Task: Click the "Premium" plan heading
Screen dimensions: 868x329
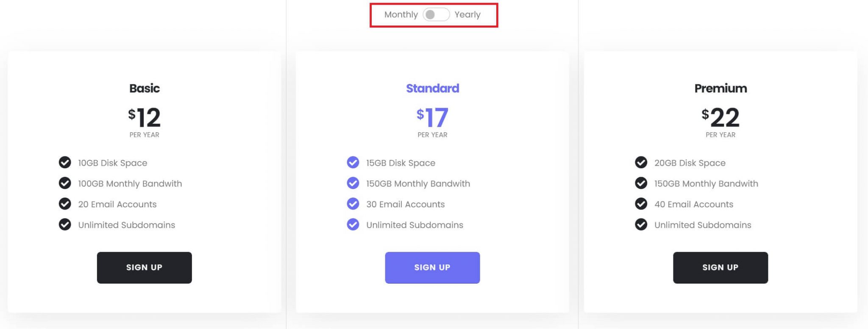Action: [721, 88]
